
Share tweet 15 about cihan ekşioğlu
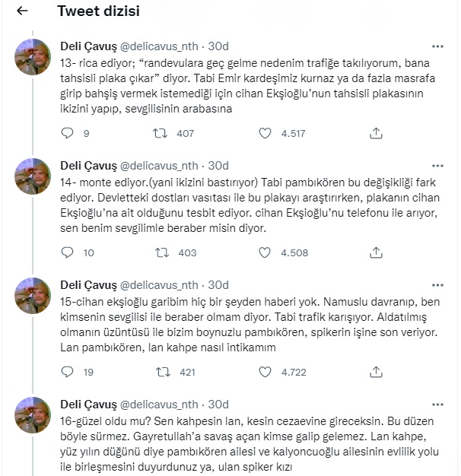click(x=375, y=373)
